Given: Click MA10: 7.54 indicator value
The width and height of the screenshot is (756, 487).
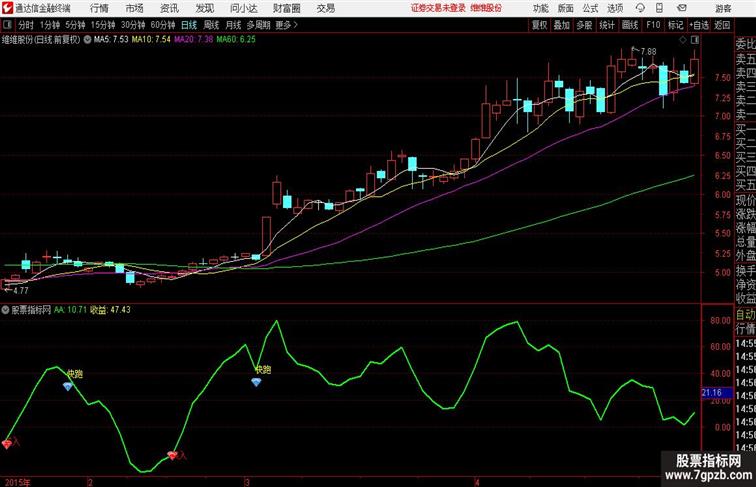Looking at the screenshot, I should point(151,40).
